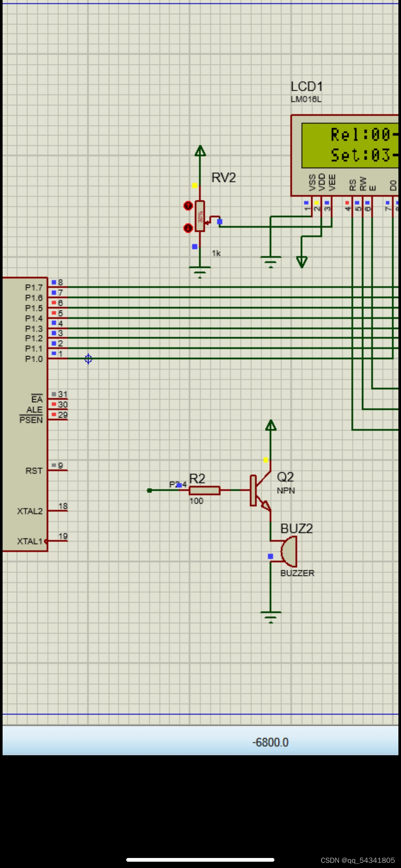Viewport: 401px width, 868px height.
Task: Select the Q2 NPN transistor symbol
Action: coord(261,491)
